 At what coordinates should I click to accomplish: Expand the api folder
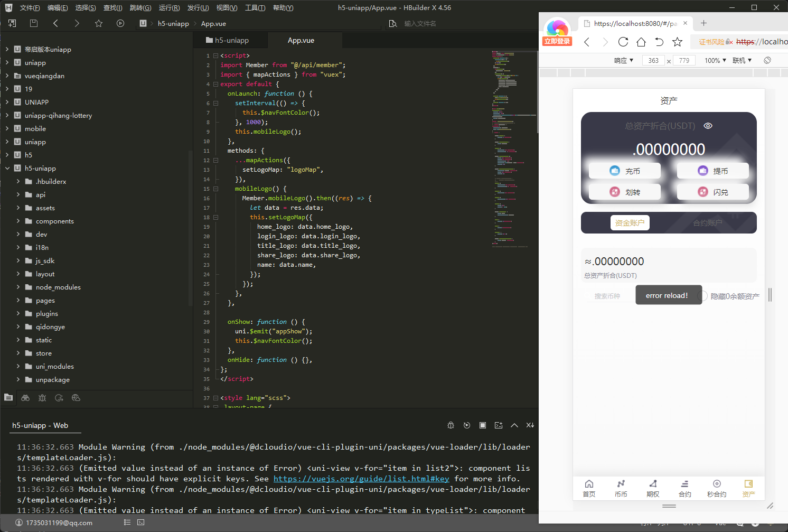[x=18, y=195]
